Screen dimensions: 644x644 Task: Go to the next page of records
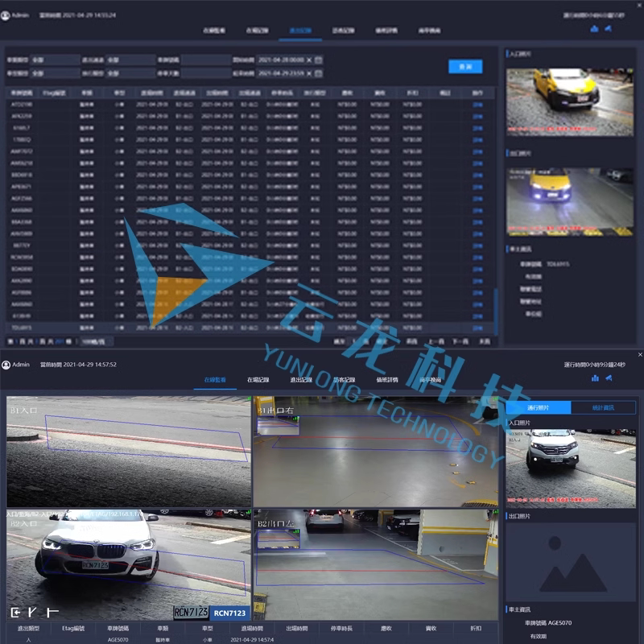coord(460,341)
